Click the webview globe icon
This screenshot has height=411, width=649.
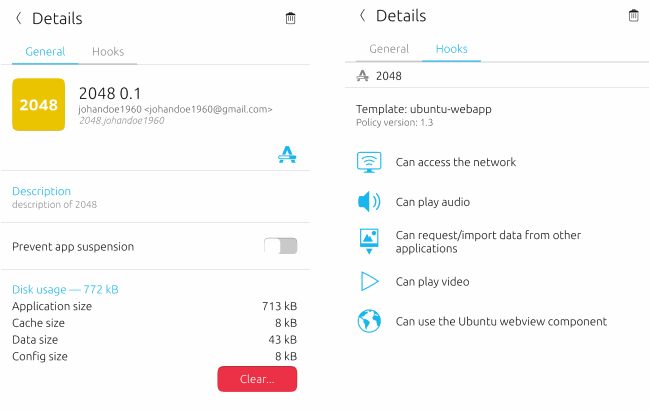tap(369, 321)
